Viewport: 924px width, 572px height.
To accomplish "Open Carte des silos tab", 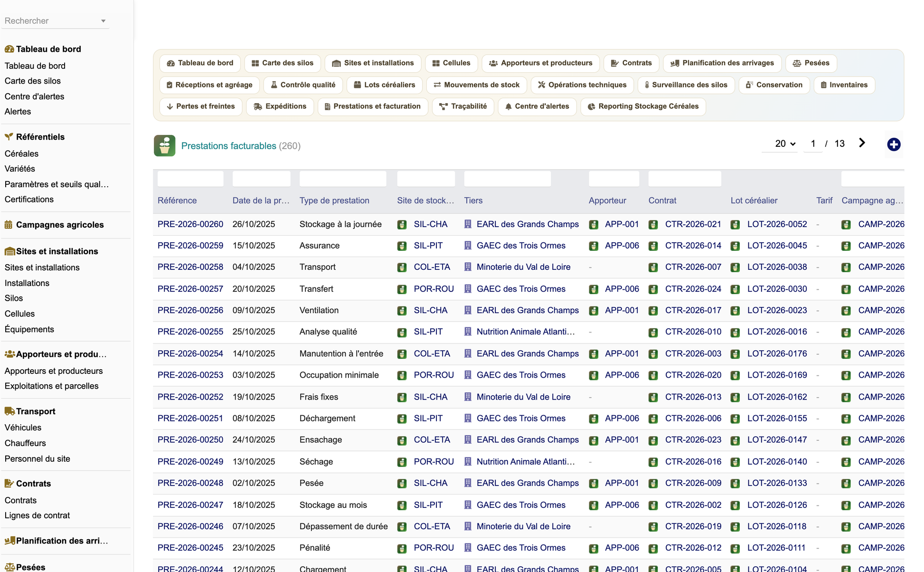I will [x=283, y=63].
